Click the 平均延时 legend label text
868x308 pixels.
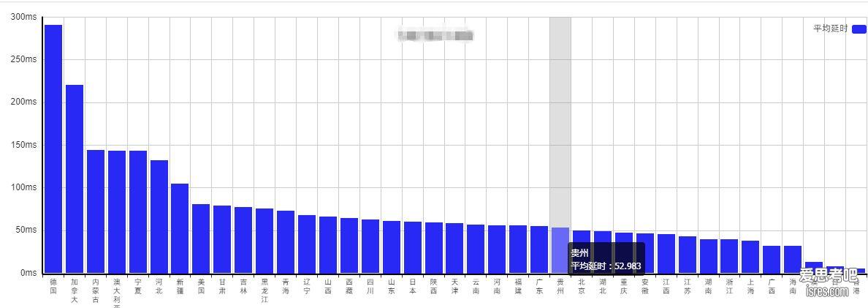(830, 29)
